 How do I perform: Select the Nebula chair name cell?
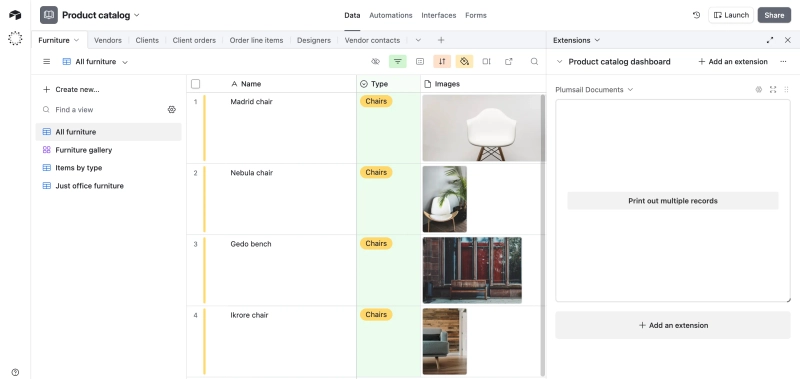click(x=291, y=199)
